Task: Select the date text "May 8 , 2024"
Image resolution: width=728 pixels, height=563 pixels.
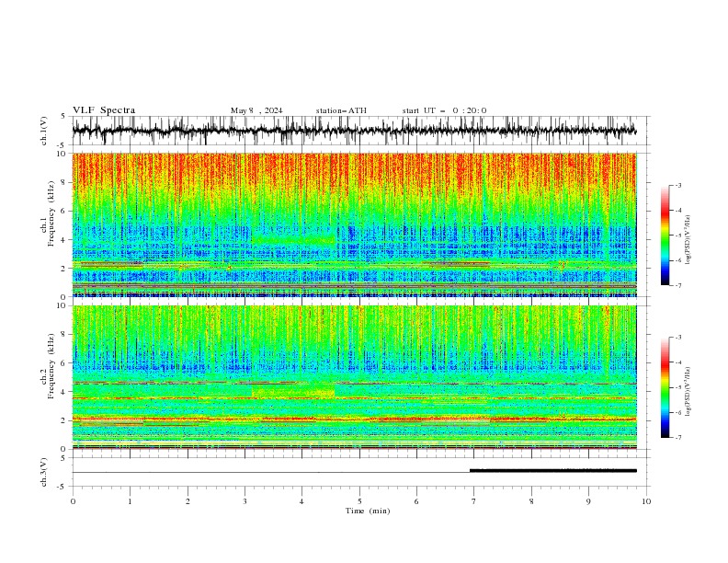Action: [256, 110]
